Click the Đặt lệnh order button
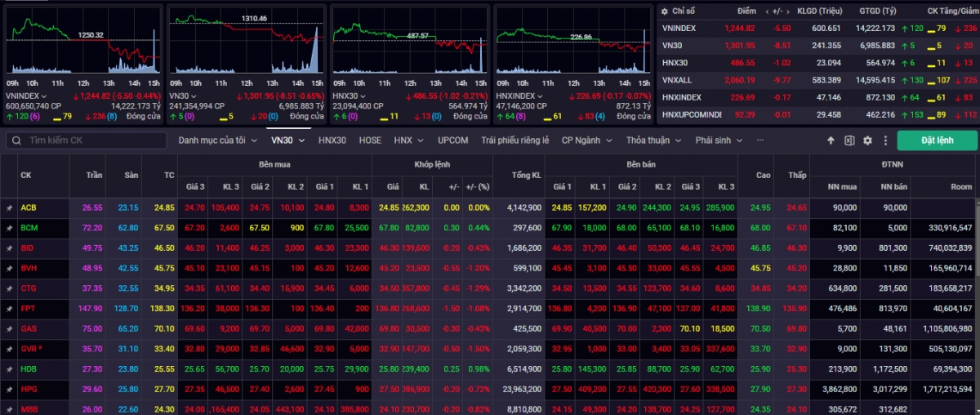980x415 pixels. point(937,141)
